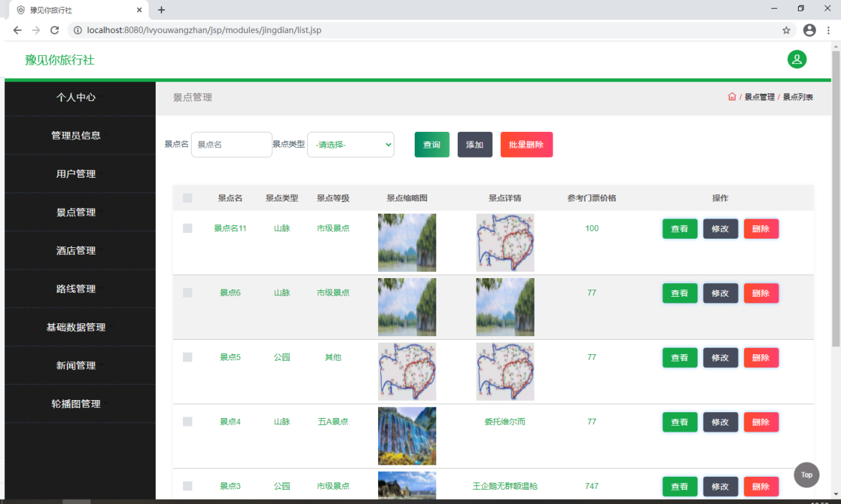Expand 基础数据管理 sidebar menu

80,327
